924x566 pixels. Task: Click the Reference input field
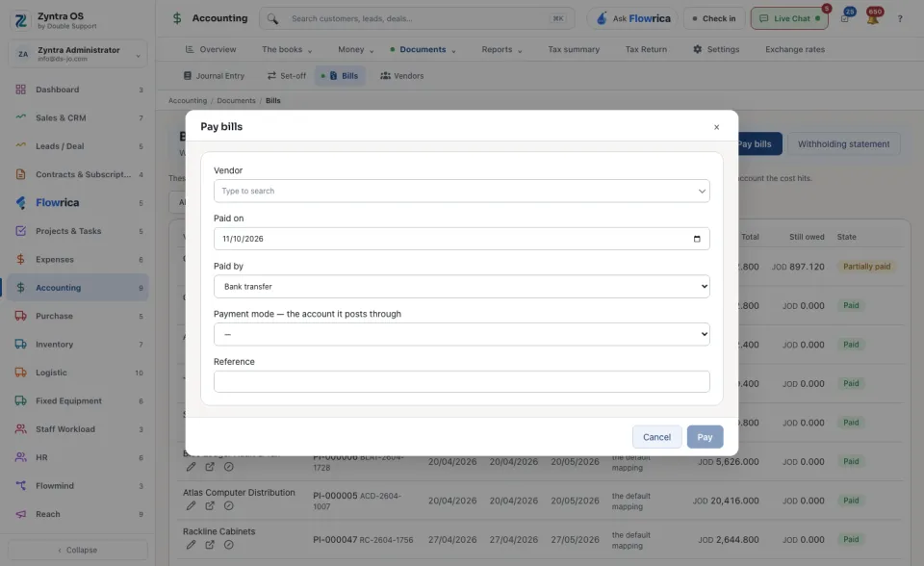(x=461, y=381)
